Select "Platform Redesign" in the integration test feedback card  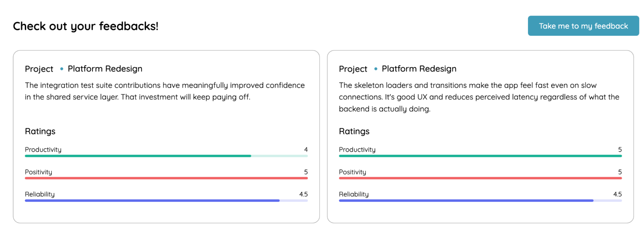pos(105,69)
